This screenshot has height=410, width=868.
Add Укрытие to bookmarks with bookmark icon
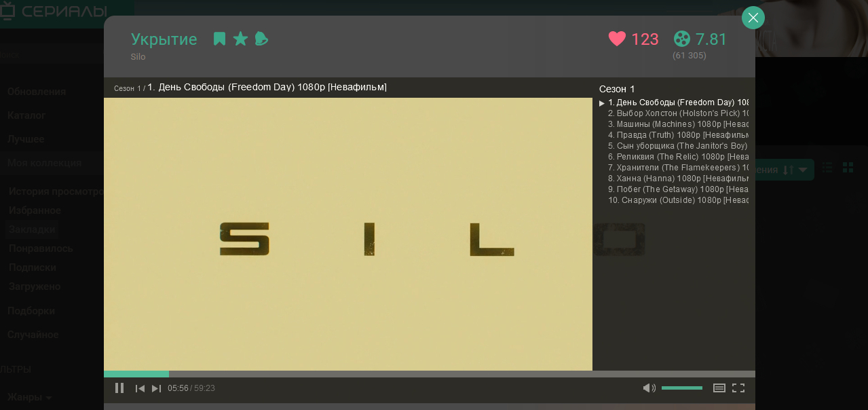(219, 39)
